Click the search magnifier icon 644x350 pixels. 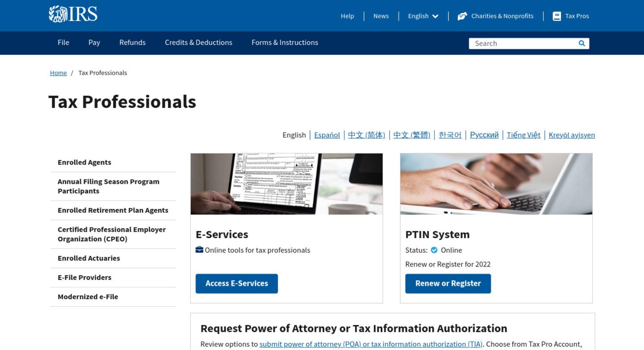pos(582,43)
